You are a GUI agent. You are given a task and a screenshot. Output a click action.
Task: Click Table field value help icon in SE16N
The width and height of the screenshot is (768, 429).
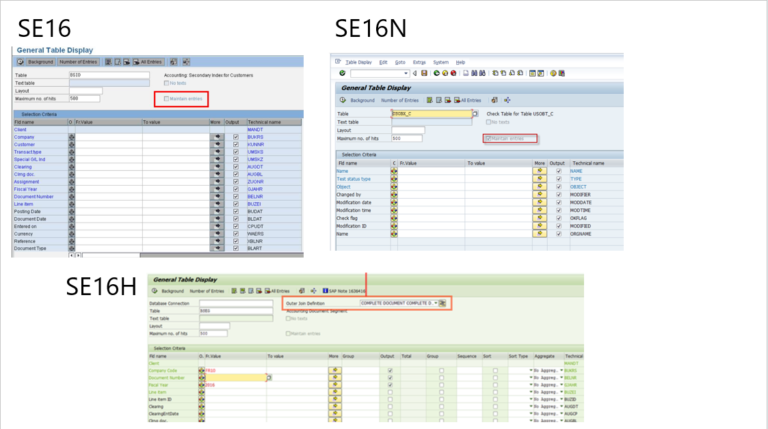tap(475, 114)
